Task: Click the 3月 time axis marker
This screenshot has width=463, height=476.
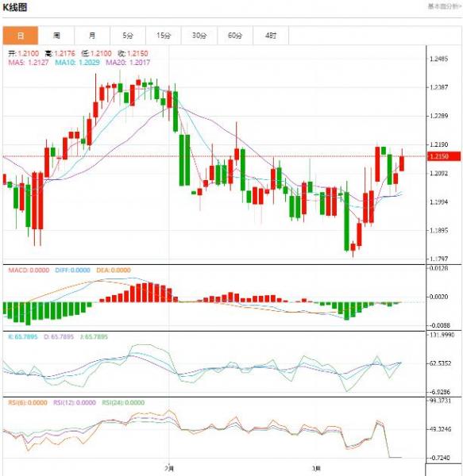Action: pos(316,468)
